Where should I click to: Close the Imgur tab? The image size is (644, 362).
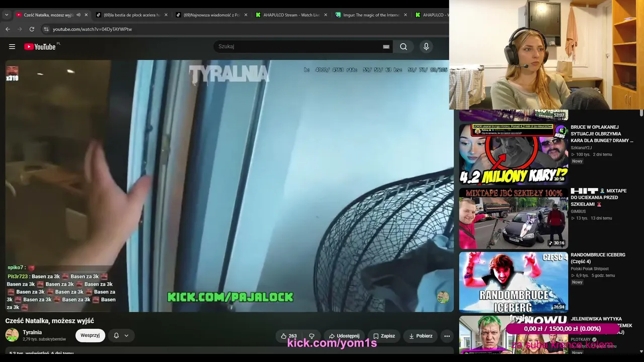pos(406,15)
